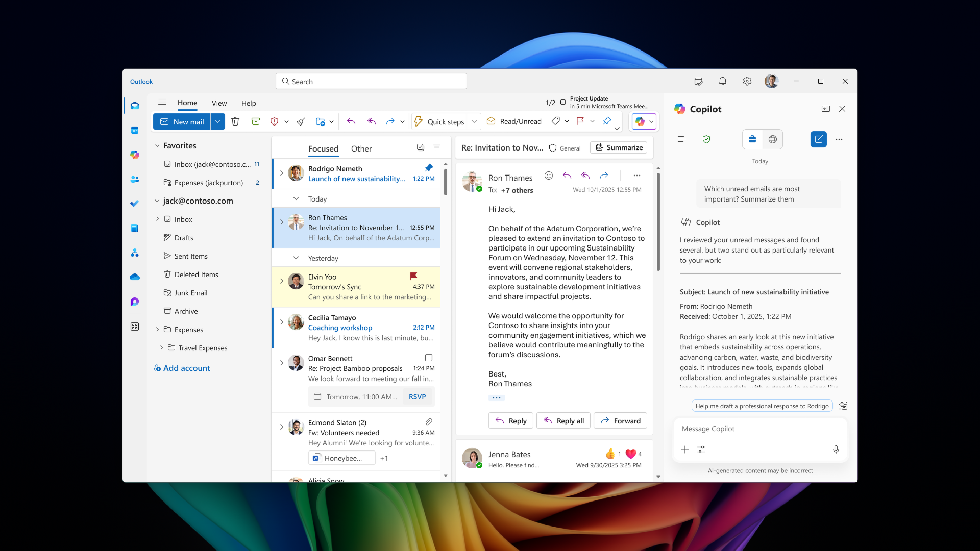Click the Forward button below the email
The width and height of the screenshot is (980, 551).
pyautogui.click(x=621, y=420)
